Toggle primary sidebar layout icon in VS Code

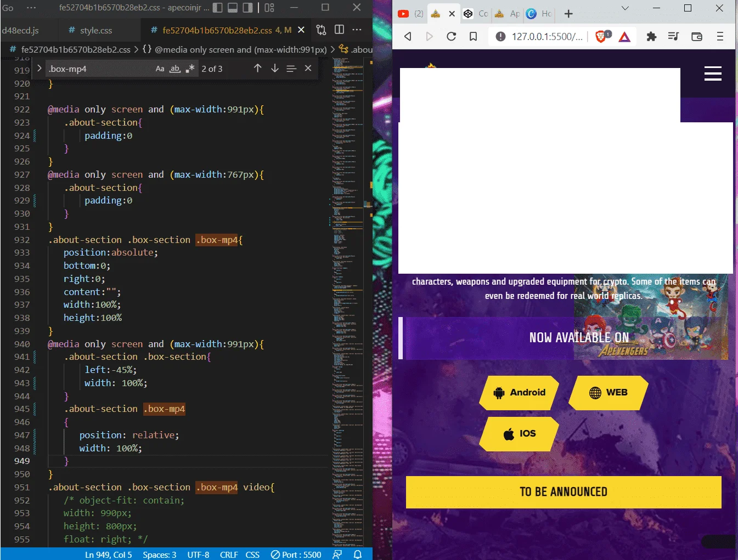[x=218, y=8]
